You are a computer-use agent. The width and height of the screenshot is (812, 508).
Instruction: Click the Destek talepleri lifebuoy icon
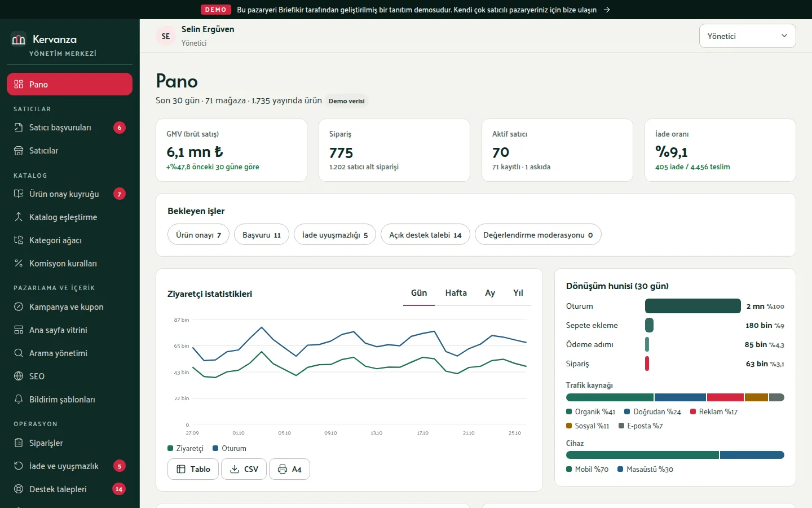pyautogui.click(x=19, y=489)
